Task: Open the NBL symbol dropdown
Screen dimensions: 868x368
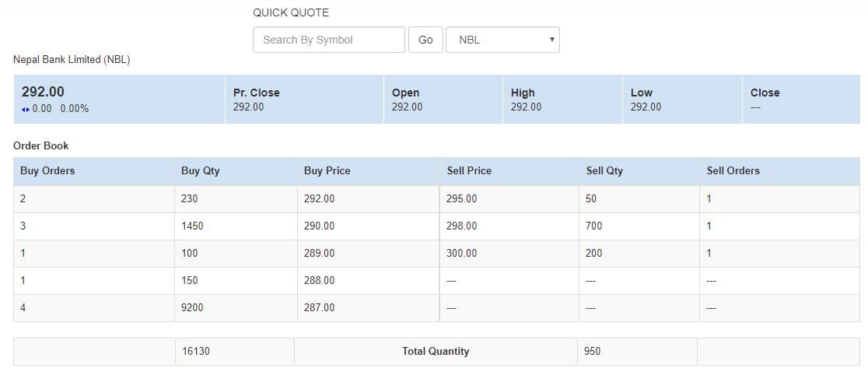Action: (502, 40)
